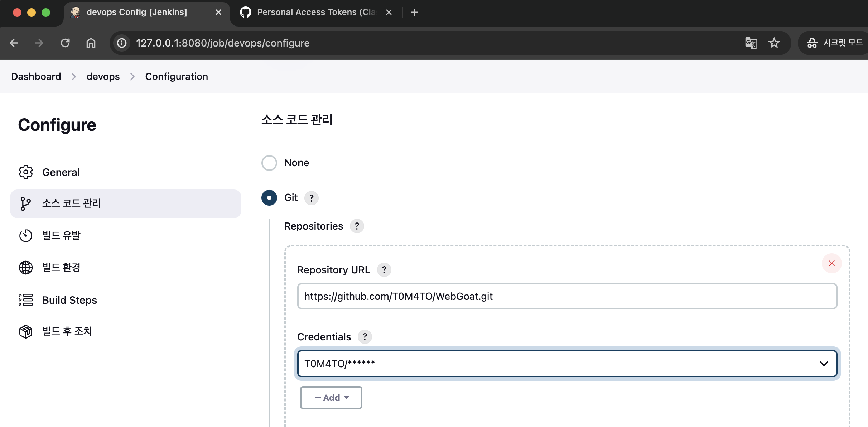Expand the Add credentials dropdown button
Image resolution: width=868 pixels, height=427 pixels.
coord(331,398)
